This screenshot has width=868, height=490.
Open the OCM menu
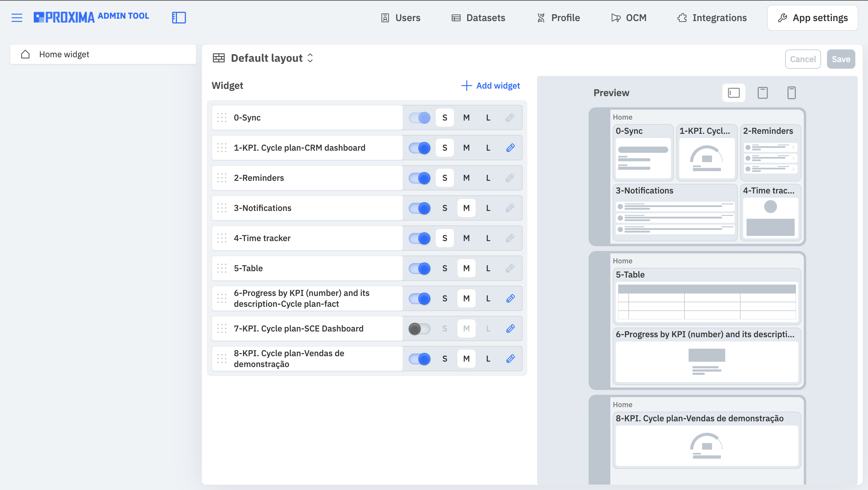coord(629,17)
